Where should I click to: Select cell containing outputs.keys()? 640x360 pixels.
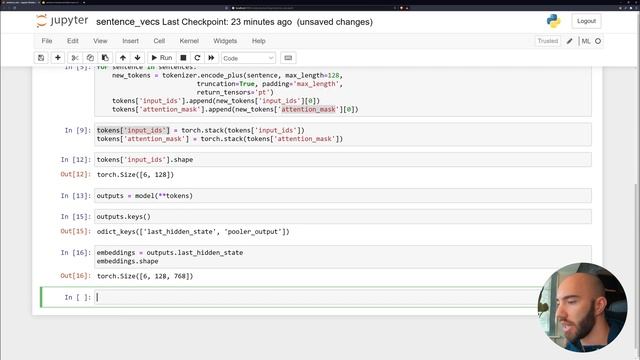point(343,216)
